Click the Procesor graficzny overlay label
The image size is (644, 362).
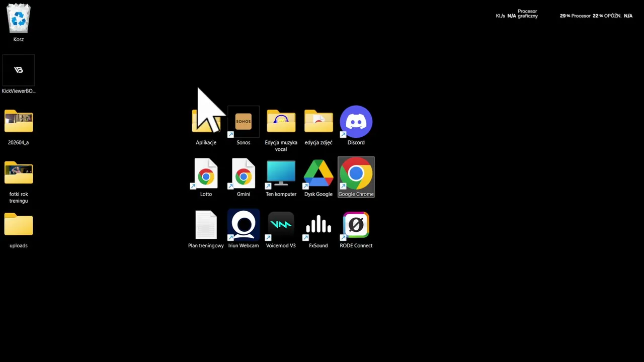(x=527, y=14)
